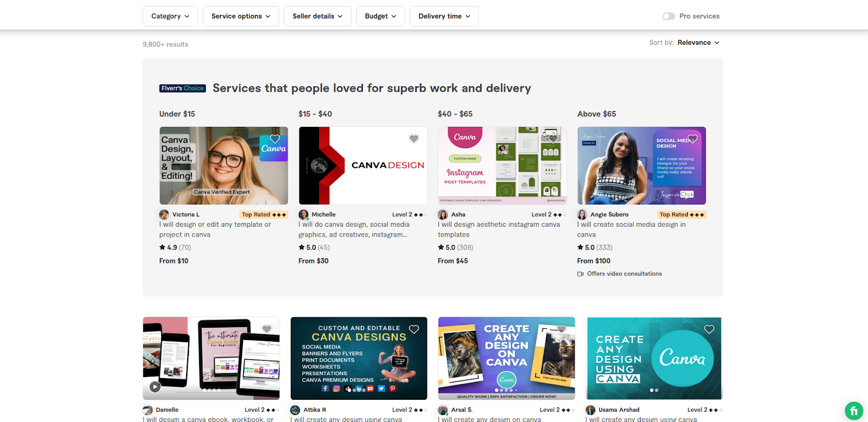The width and height of the screenshot is (868, 422).
Task: Click Asha's 5.0 (308) rating
Action: 456,247
